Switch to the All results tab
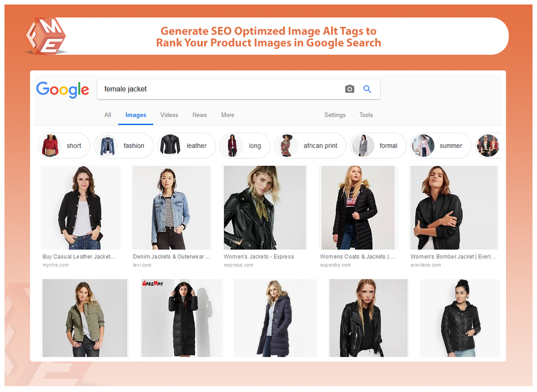Image resolution: width=537 pixels, height=392 pixels. coord(108,115)
